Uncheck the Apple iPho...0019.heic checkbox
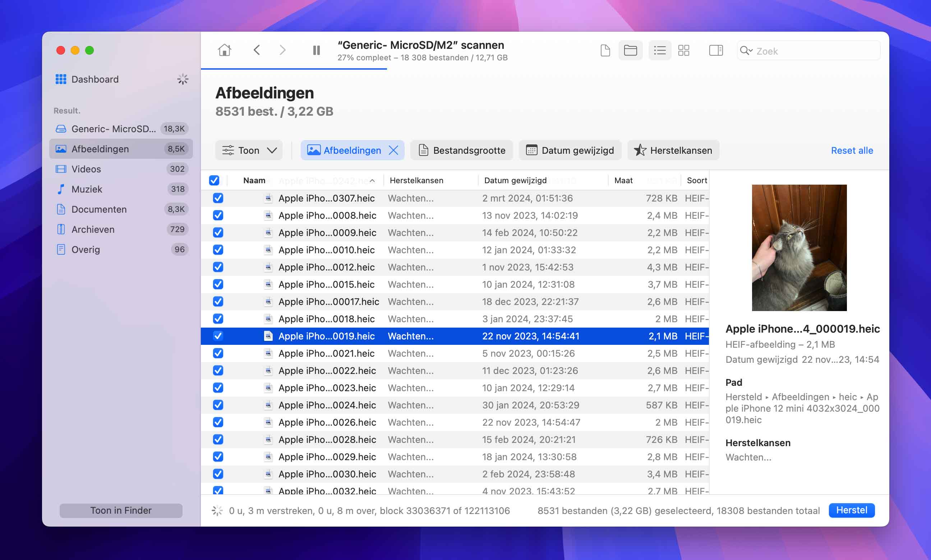 coord(218,336)
